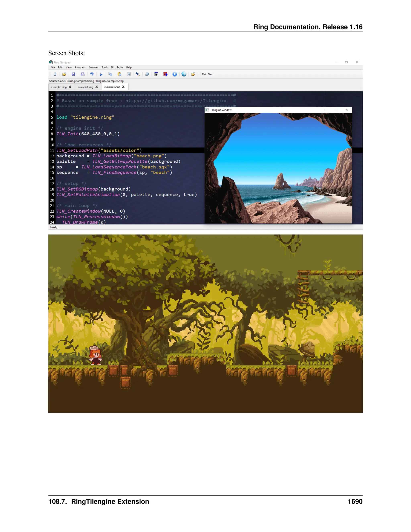Click inside the Tilengine window beach image

[x=278, y=168]
